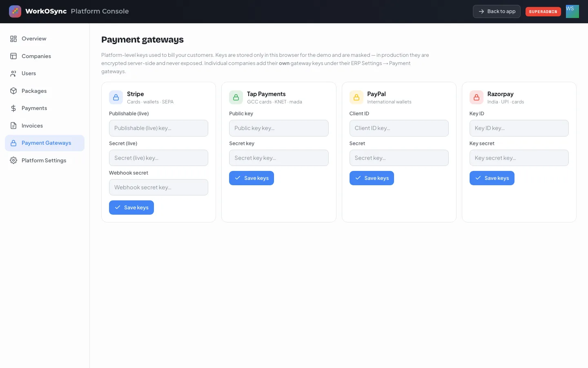This screenshot has height=368, width=588.
Task: Focus the PayPal Secret field
Action: [399, 158]
